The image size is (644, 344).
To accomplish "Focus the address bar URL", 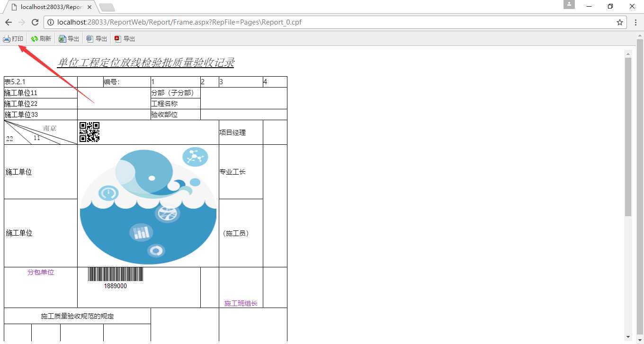I will click(334, 22).
